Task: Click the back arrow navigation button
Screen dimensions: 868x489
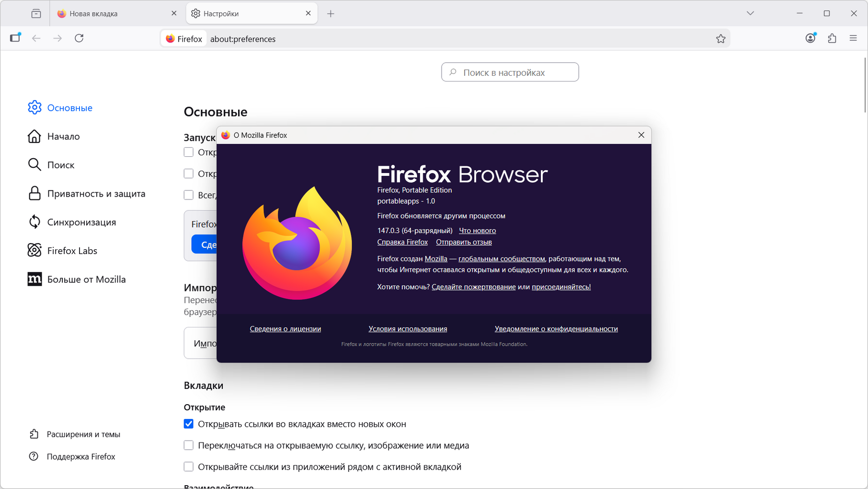Action: click(36, 38)
